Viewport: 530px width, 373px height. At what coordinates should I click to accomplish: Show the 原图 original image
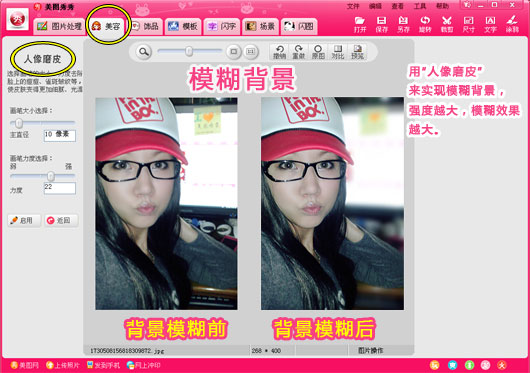(318, 52)
